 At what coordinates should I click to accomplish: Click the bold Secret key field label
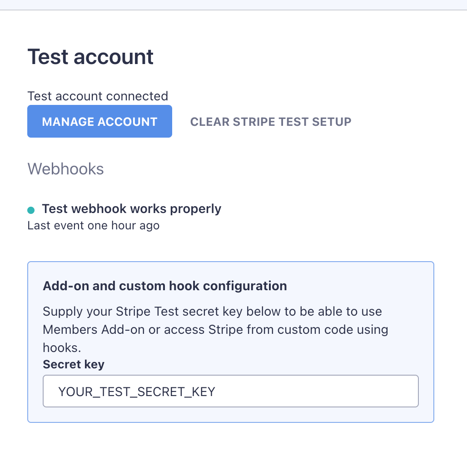74,364
